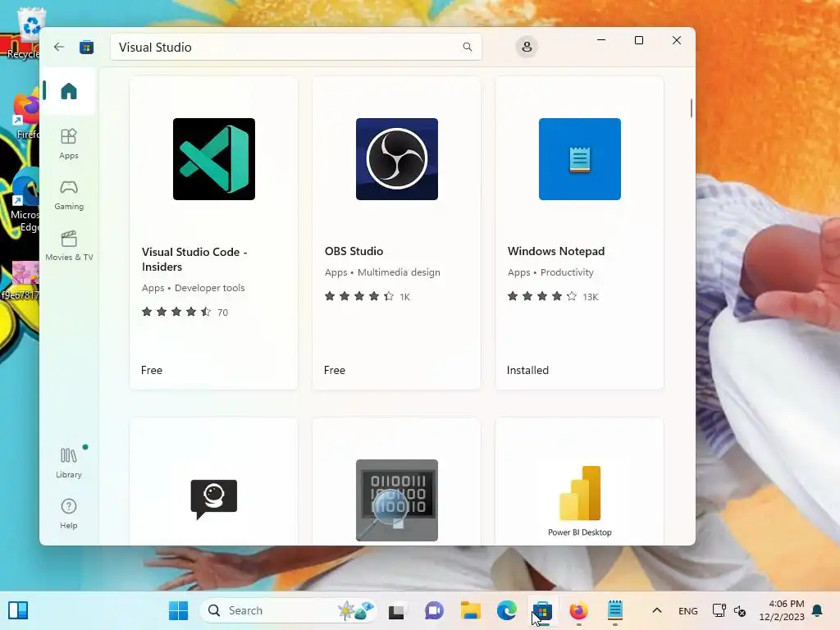Open File Explorer from the taskbar
Screen dimensions: 840x630
pyautogui.click(x=470, y=610)
